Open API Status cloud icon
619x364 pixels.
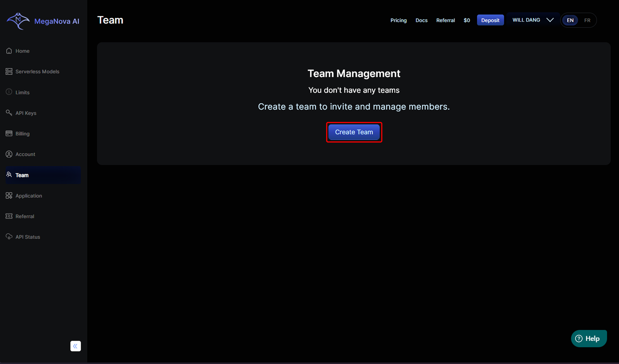click(9, 237)
